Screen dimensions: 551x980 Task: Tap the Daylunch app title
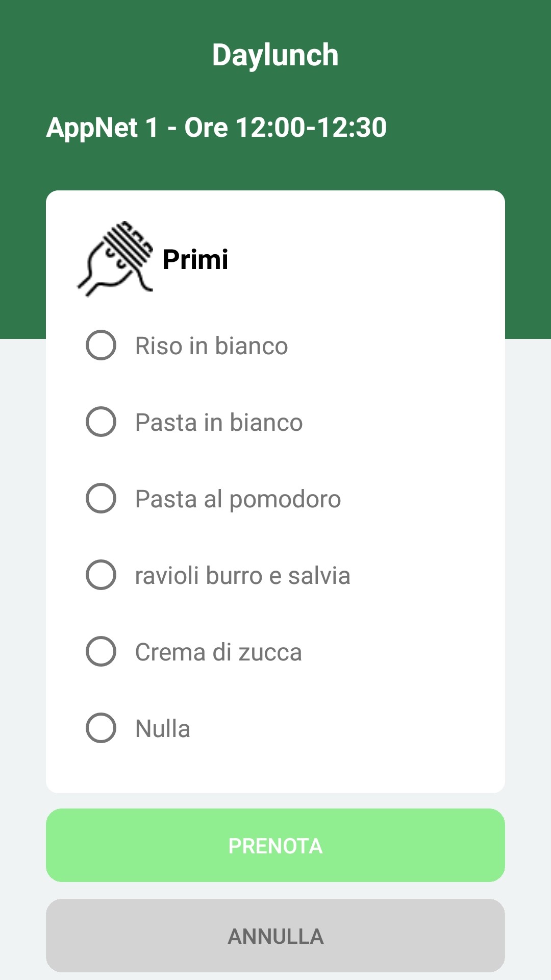click(275, 55)
